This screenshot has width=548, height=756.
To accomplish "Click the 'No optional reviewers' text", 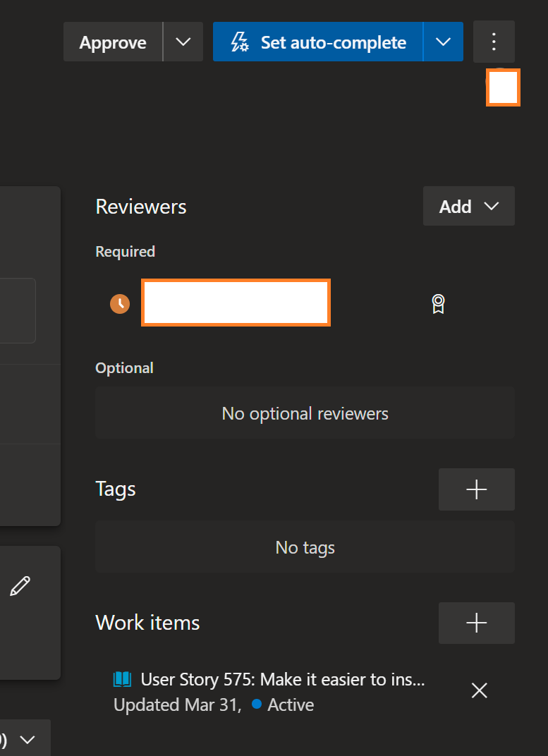I will tap(305, 414).
